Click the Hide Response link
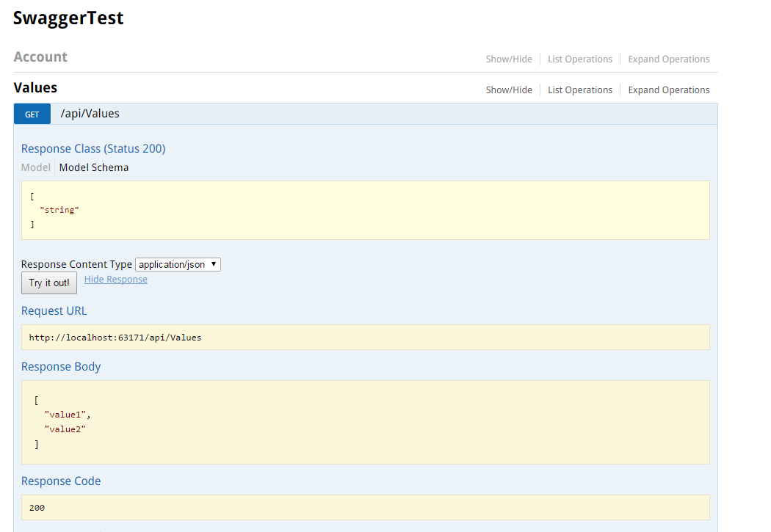The width and height of the screenshot is (771, 532). 115,280
